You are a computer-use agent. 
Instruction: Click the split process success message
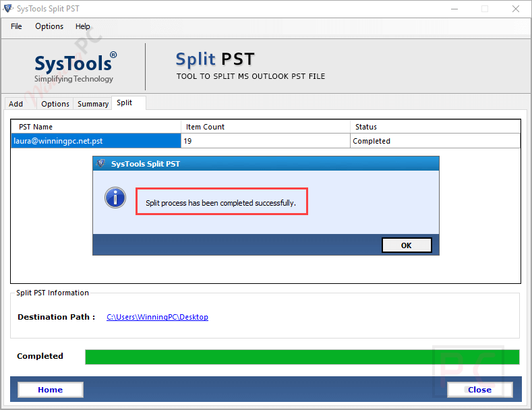pyautogui.click(x=221, y=203)
